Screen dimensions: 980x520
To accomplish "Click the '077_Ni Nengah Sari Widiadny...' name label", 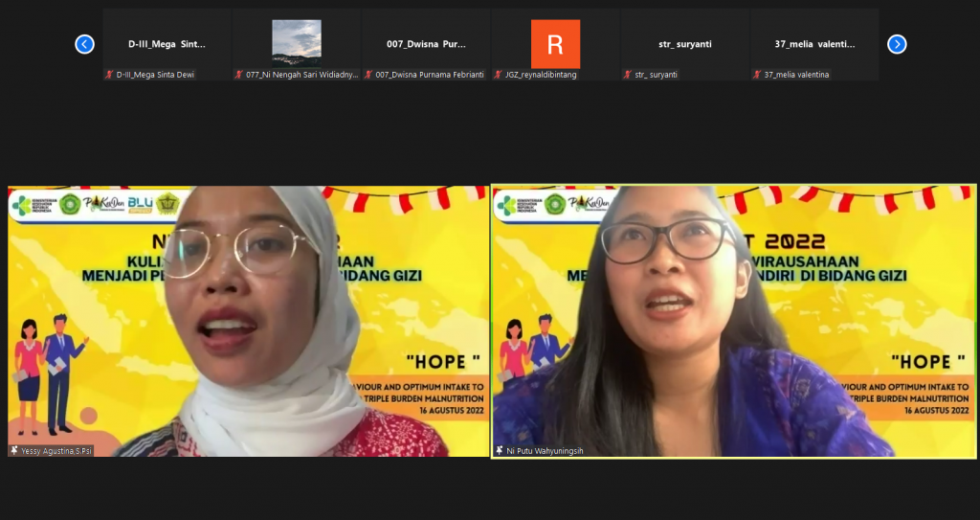I will click(302, 75).
